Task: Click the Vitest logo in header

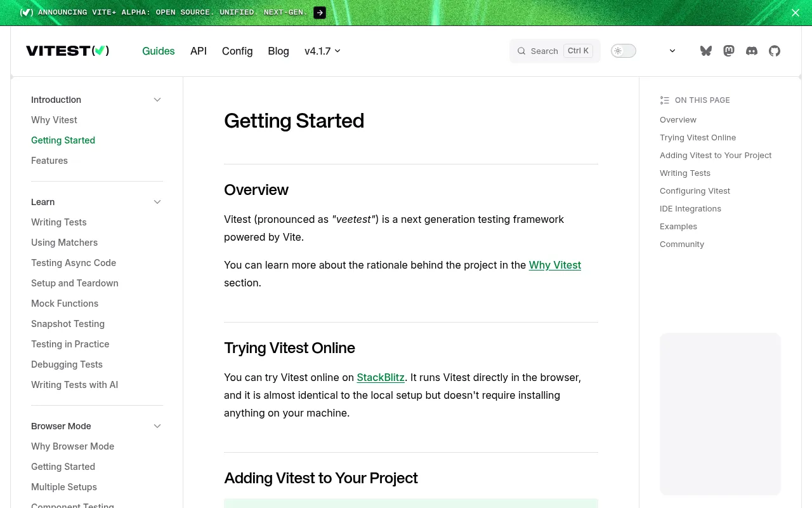Action: pos(67,51)
